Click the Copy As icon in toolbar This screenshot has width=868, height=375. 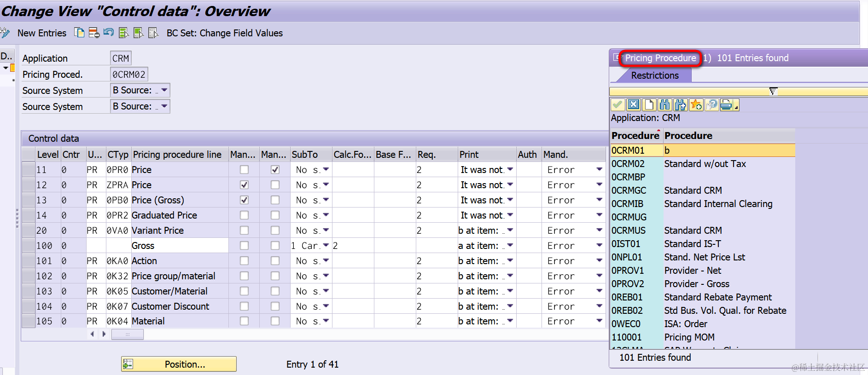point(79,33)
